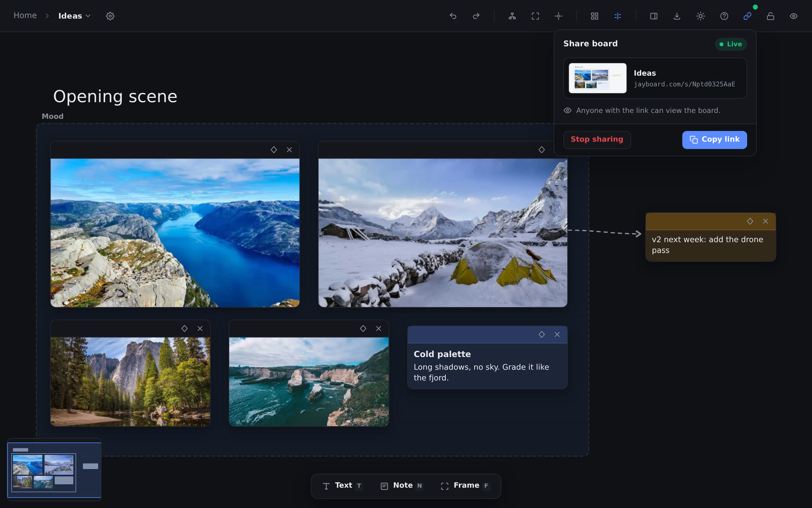Click Copy link button
The height and width of the screenshot is (508, 812).
coord(714,139)
